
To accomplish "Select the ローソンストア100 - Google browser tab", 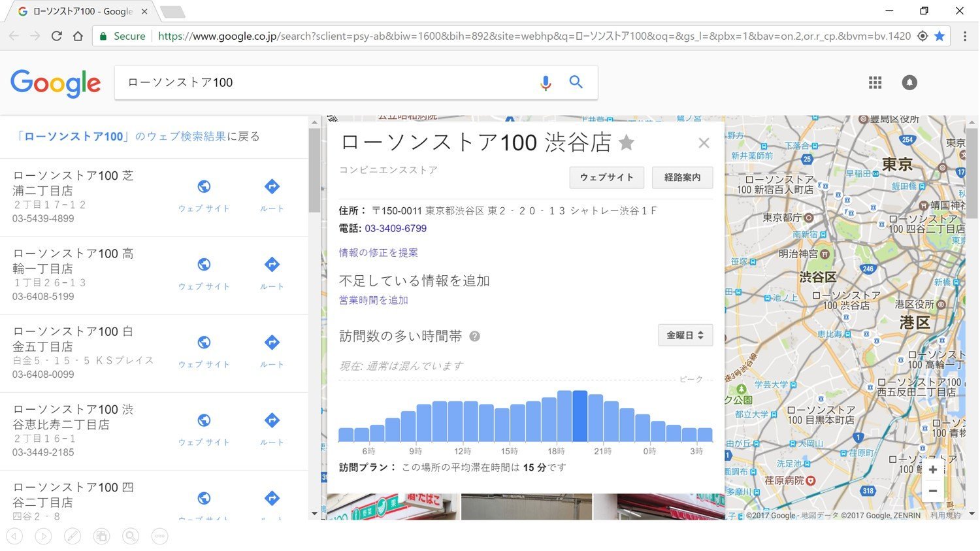I will [x=82, y=11].
